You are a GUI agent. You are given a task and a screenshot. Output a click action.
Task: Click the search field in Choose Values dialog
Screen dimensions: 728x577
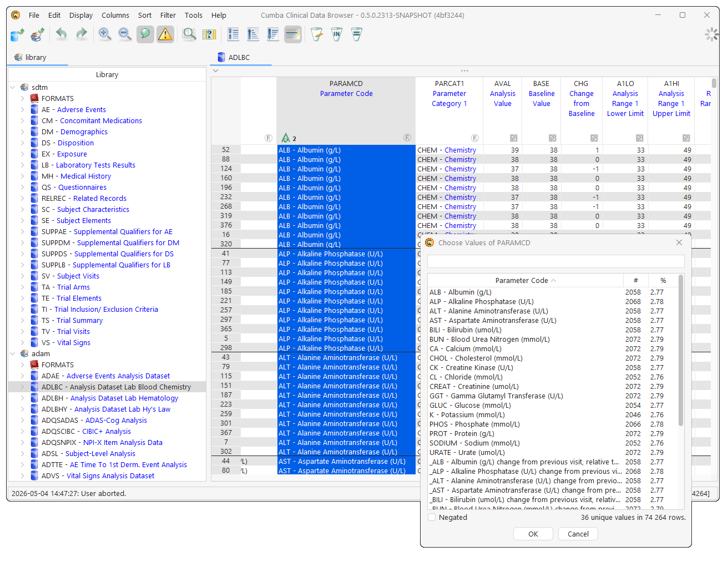point(555,261)
